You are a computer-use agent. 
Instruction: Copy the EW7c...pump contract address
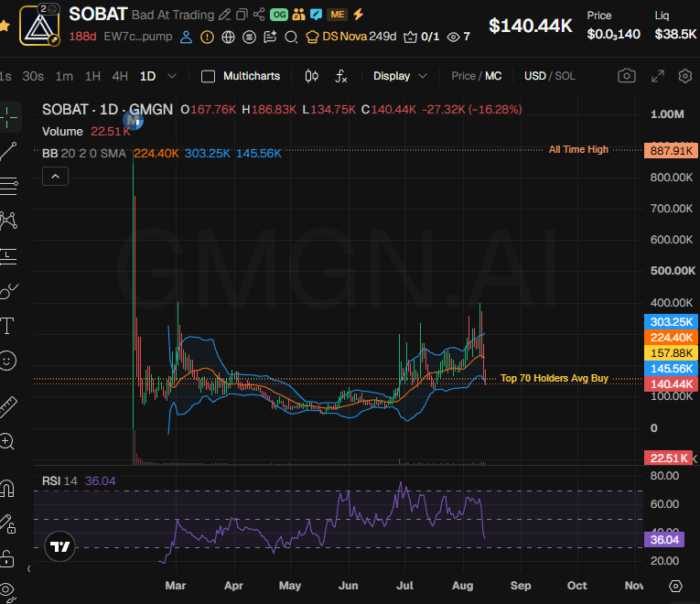point(138,37)
